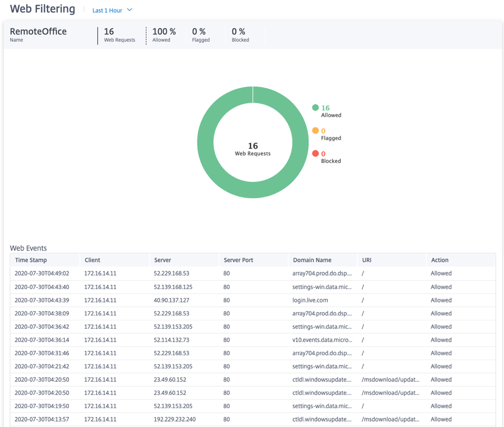This screenshot has height=427, width=504.
Task: Click the 16 Allowed legend label
Action: pyautogui.click(x=331, y=111)
